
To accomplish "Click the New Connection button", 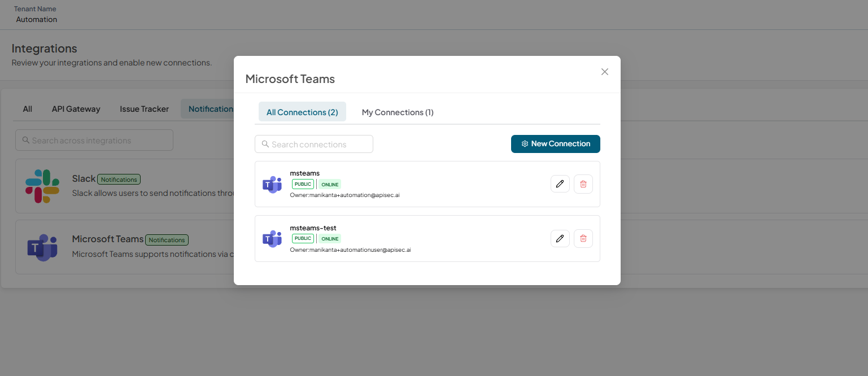I will point(555,144).
